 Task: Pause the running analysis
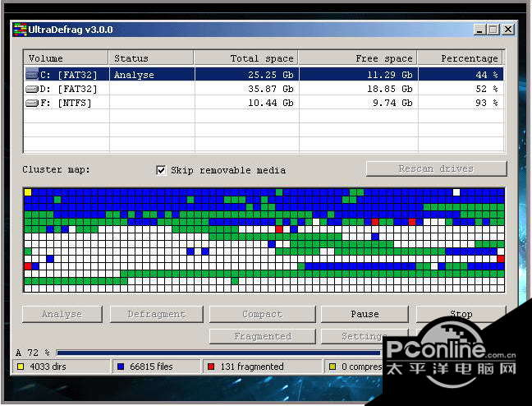pyautogui.click(x=365, y=314)
